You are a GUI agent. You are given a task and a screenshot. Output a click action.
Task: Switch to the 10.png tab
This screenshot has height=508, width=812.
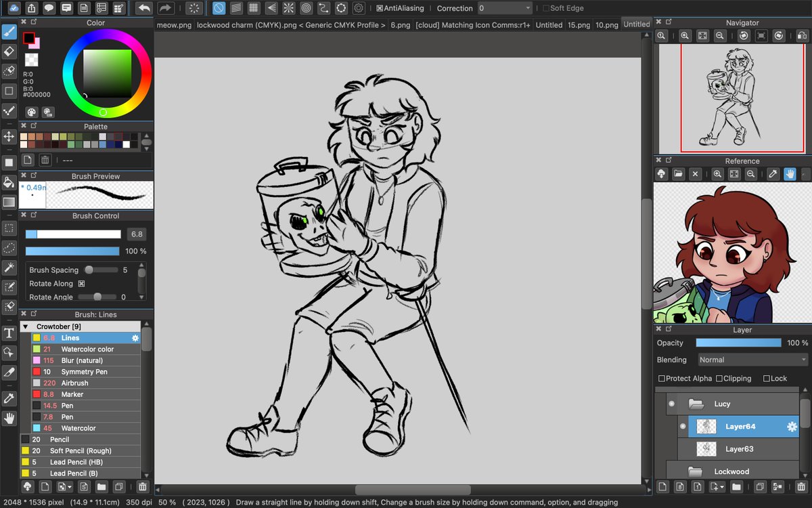click(x=607, y=24)
